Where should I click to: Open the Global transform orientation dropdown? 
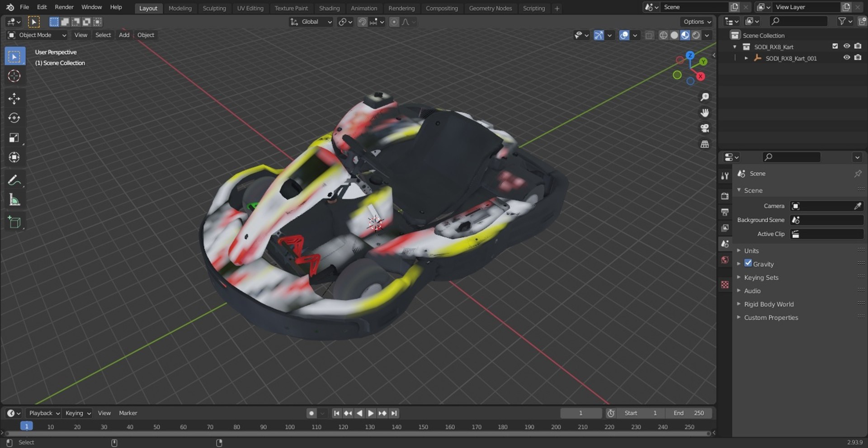coord(311,22)
